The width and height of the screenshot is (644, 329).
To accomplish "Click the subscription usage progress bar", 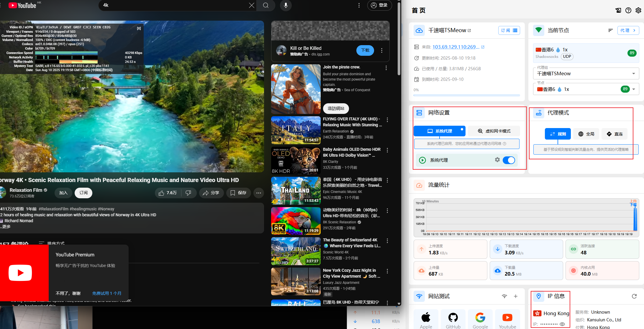I will [x=467, y=95].
